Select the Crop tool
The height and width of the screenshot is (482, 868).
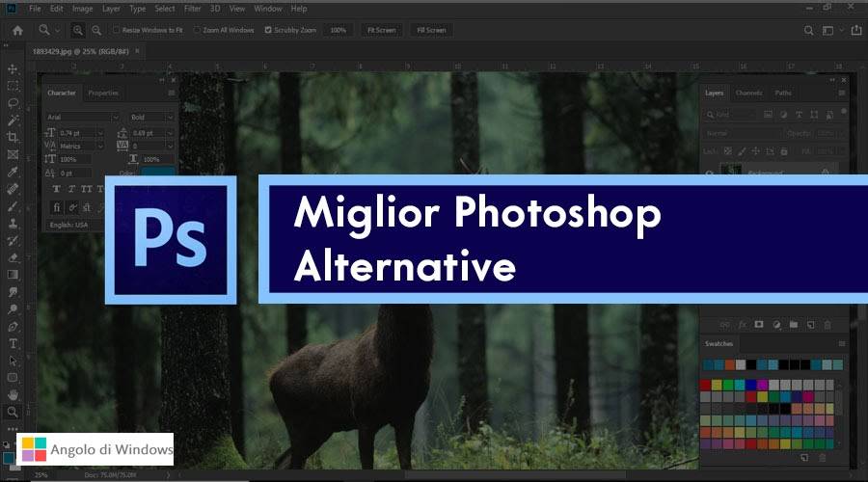(x=13, y=137)
